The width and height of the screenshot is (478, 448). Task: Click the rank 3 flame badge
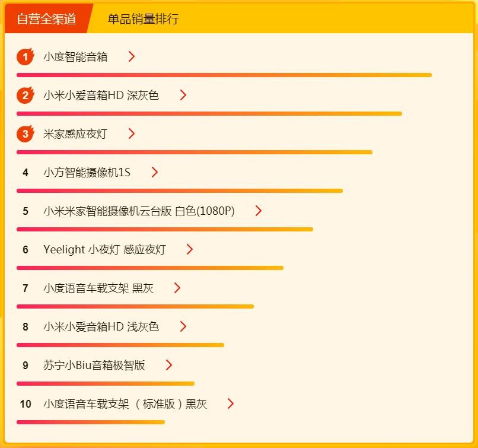click(x=25, y=134)
